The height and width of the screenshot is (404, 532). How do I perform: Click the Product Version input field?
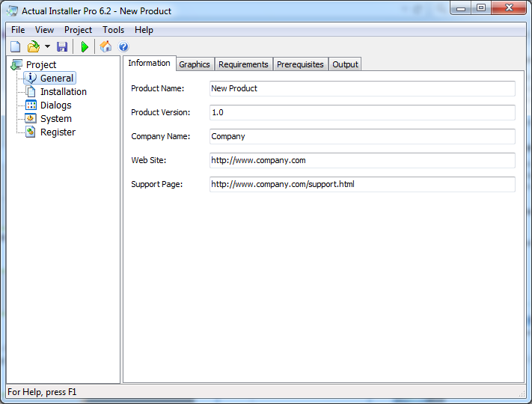coord(362,112)
